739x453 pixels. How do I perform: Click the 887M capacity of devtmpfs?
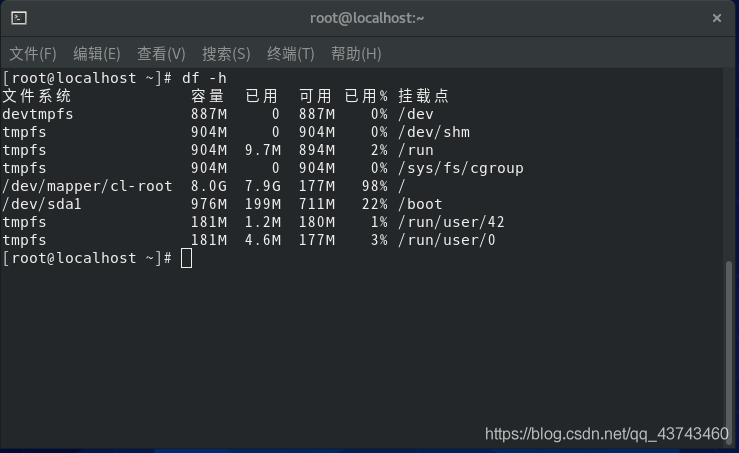coord(209,115)
